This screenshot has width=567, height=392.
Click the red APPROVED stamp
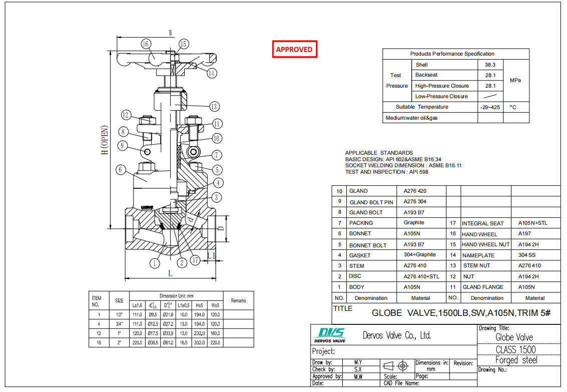click(294, 49)
